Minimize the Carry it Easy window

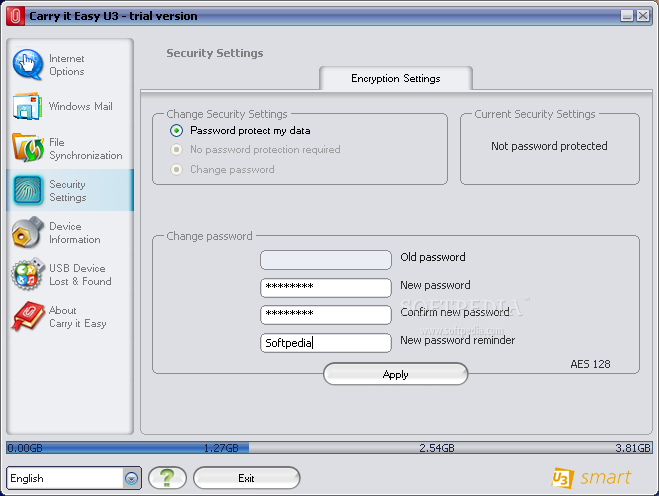(x=627, y=16)
